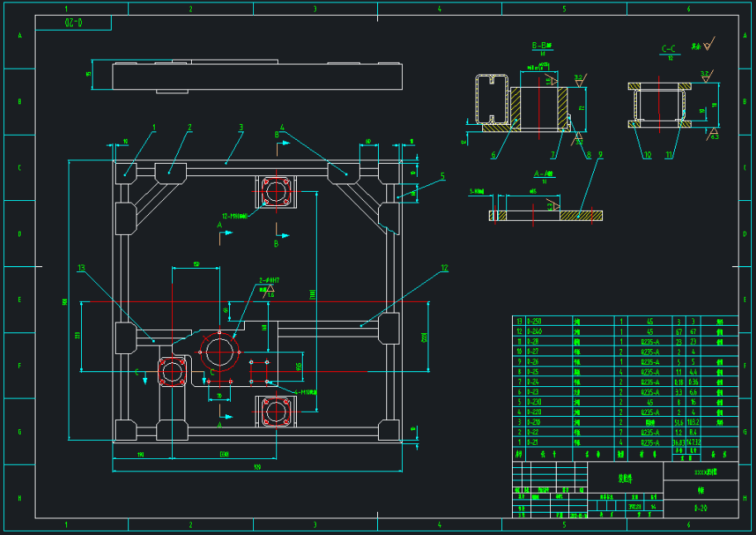Click callout 10 under the C-C section
The image size is (756, 535).
[648, 155]
